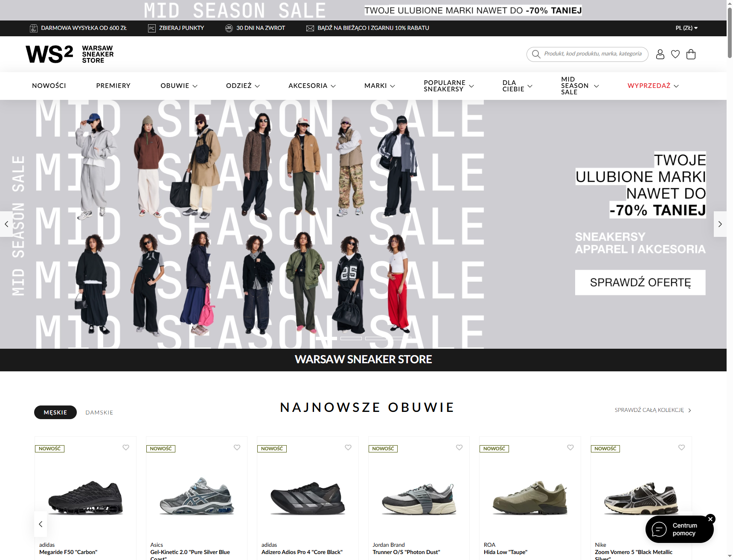
Task: Expand the WYPRZEDAŻ menu
Action: (653, 86)
